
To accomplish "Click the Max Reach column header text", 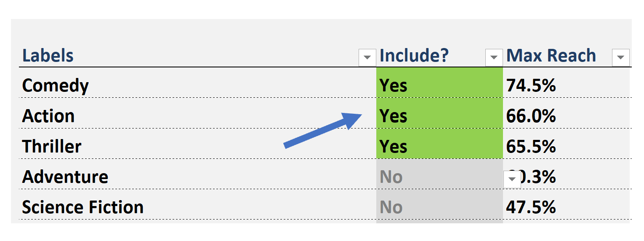I will point(551,56).
